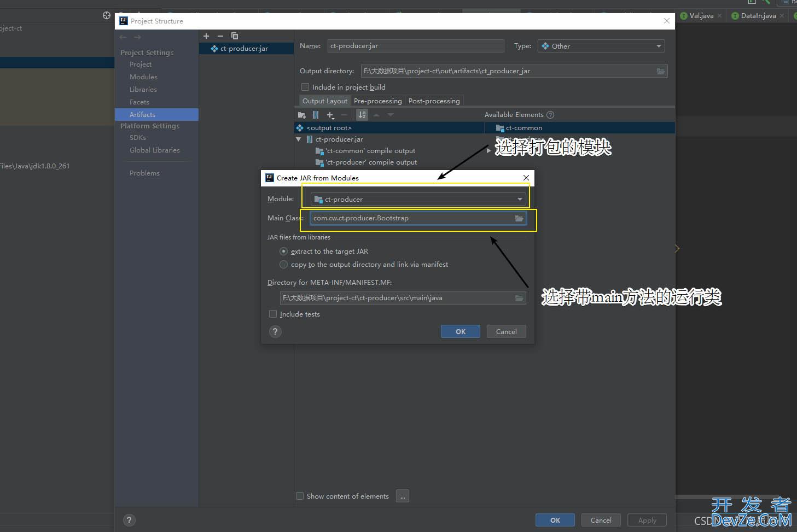Click Cancel in the Project Structure window

601,520
